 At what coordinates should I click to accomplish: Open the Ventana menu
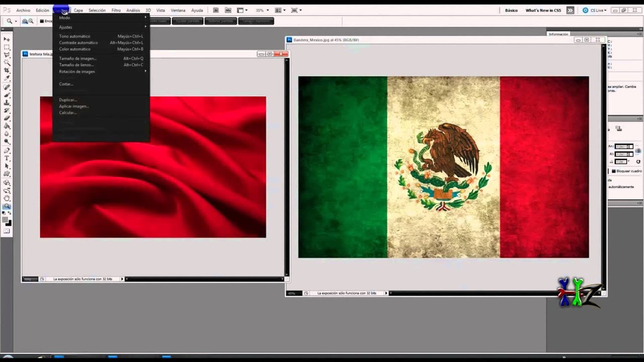(178, 10)
